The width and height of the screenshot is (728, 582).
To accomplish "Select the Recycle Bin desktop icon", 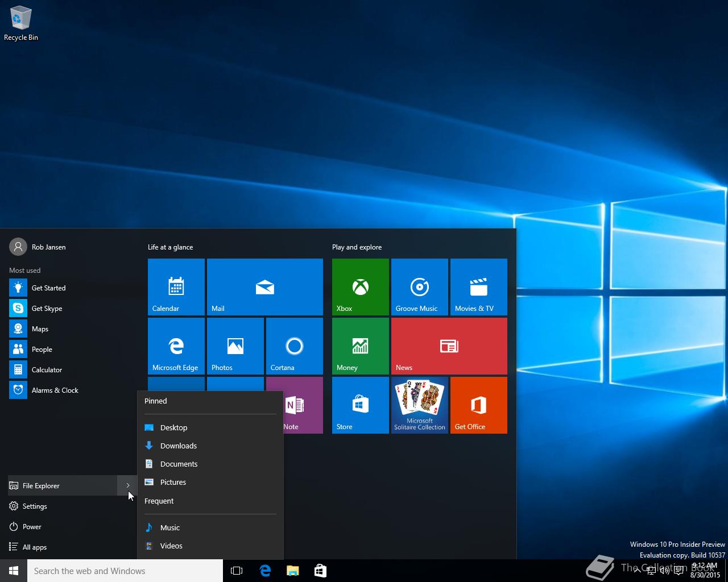I will pyautogui.click(x=21, y=24).
